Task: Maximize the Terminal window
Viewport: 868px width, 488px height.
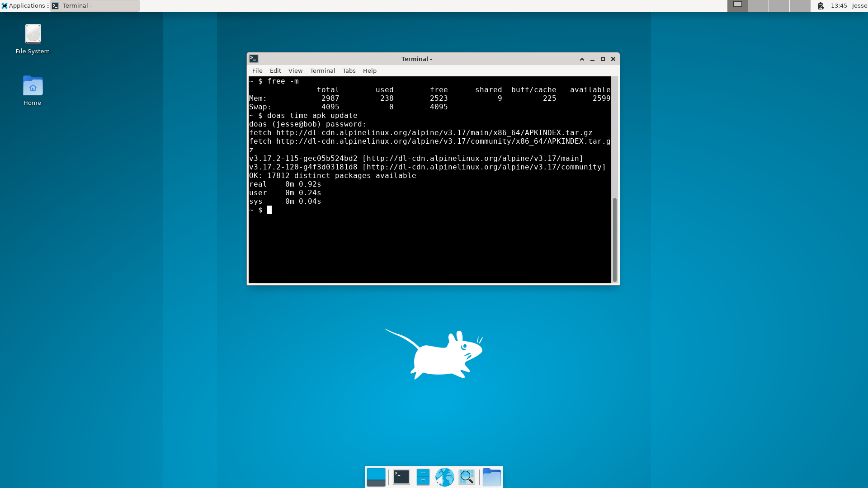Action: click(603, 59)
